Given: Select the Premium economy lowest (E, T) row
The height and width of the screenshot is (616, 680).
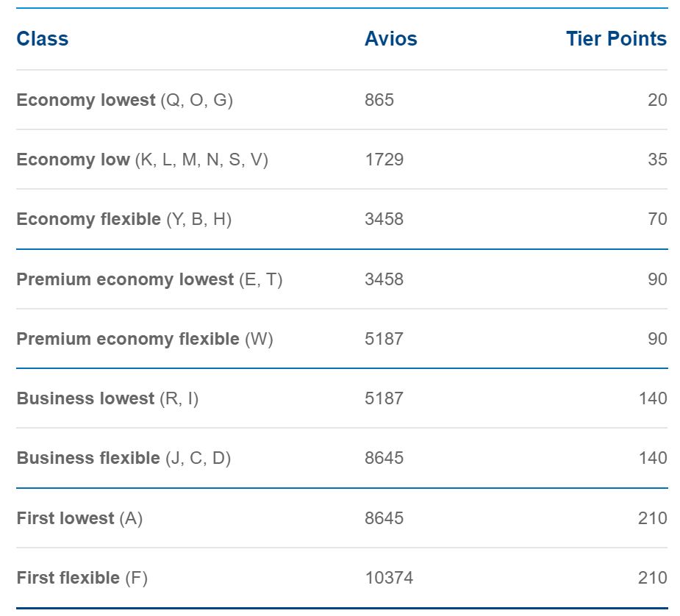Looking at the screenshot, I should click(342, 279).
